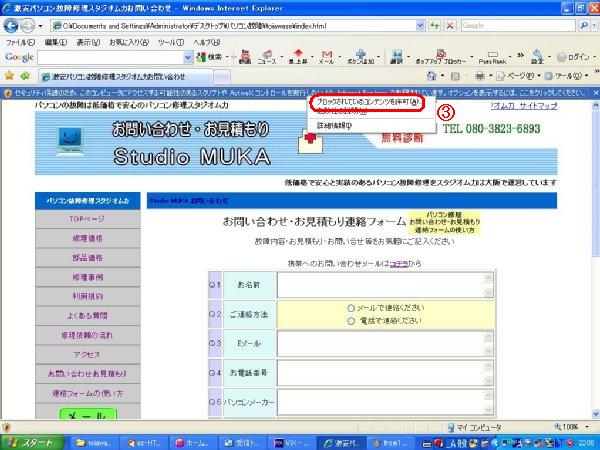Open the よくある質問 sidebar link
600x450 pixels.
pos(87,316)
